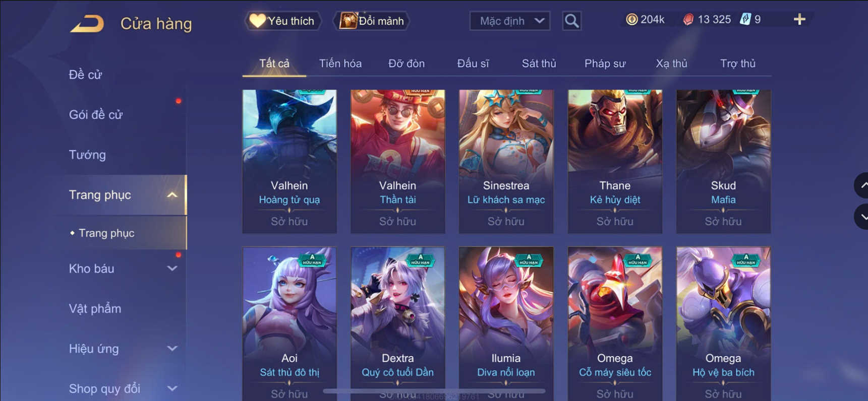Select the Xạ thủ tab
This screenshot has height=401, width=868.
point(671,63)
